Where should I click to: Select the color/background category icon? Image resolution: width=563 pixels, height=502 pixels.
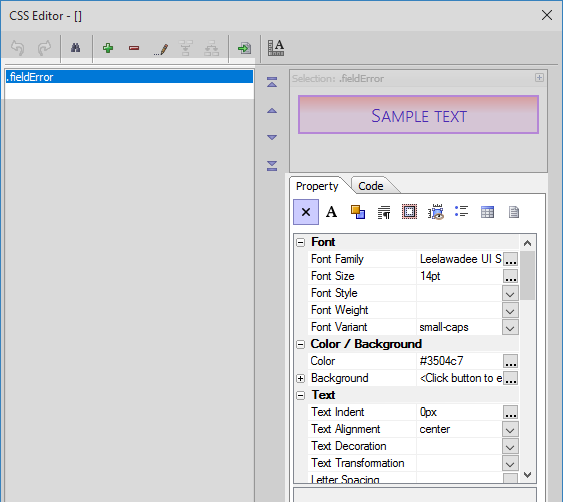(358, 212)
